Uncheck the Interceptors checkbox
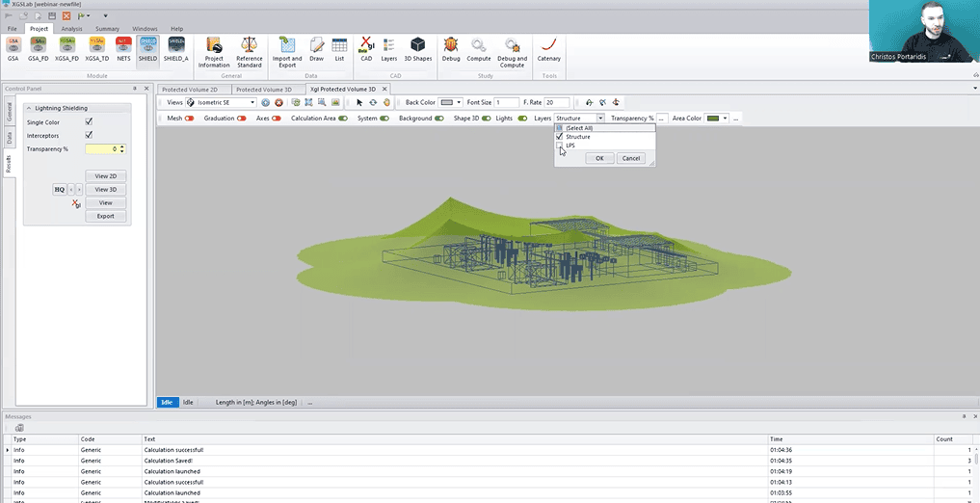The height and width of the screenshot is (503, 980). pos(89,135)
